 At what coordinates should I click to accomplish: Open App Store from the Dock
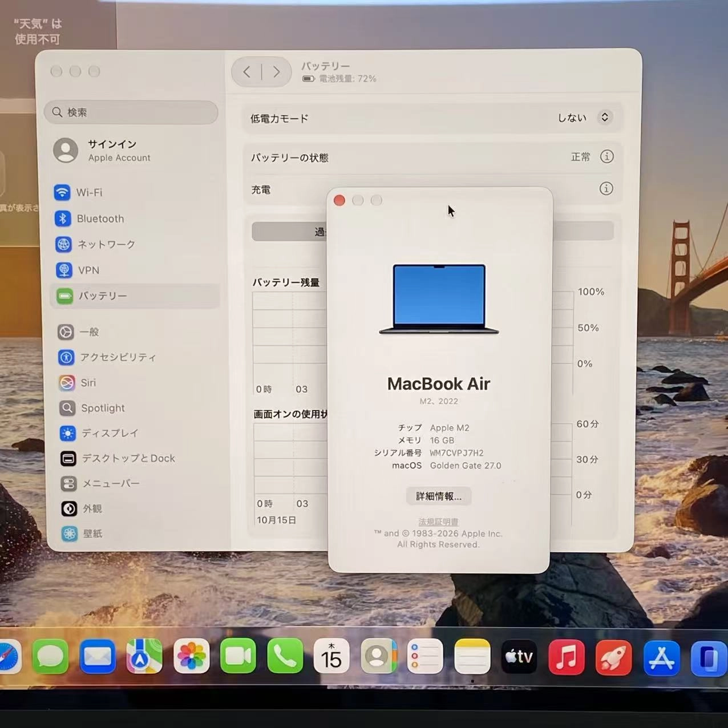661,658
